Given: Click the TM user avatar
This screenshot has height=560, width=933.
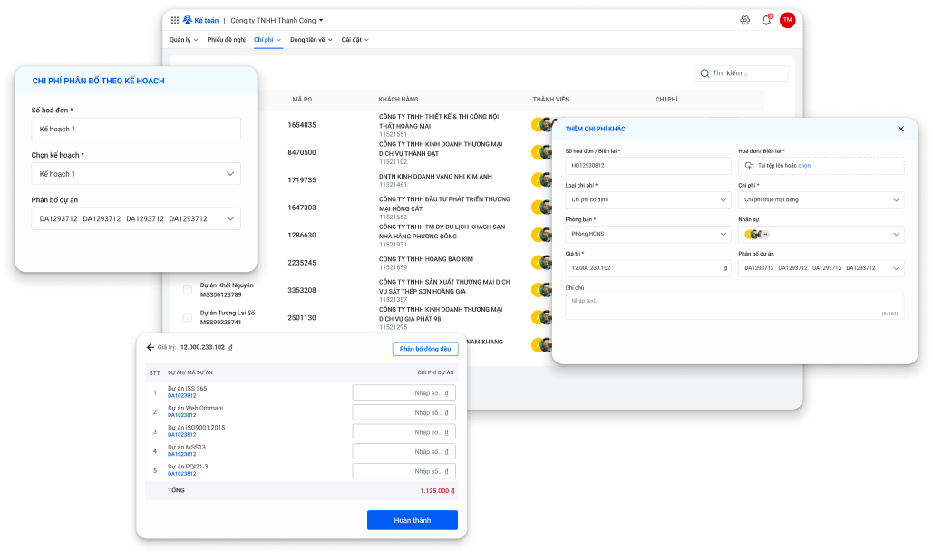Looking at the screenshot, I should coord(787,20).
